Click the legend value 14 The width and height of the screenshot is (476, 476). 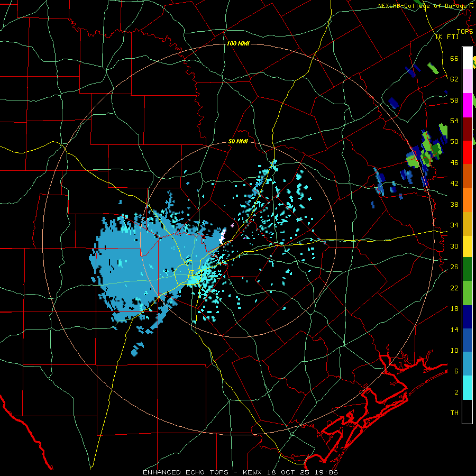point(454,329)
